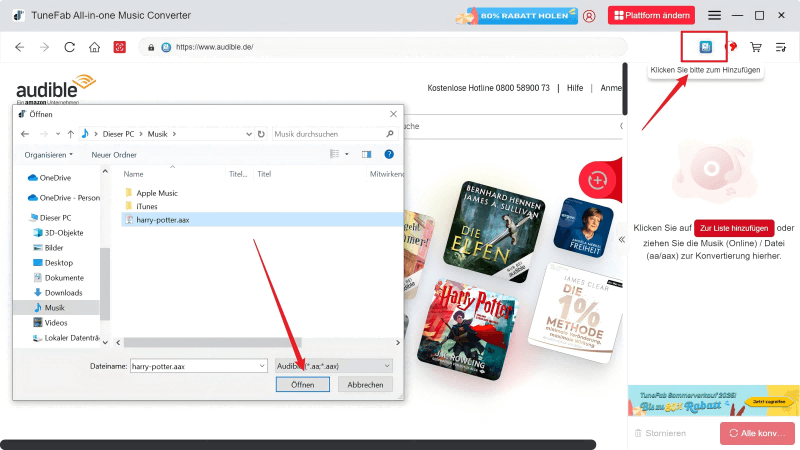Close the Öffnen dialog
This screenshot has width=800, height=450.
[393, 114]
